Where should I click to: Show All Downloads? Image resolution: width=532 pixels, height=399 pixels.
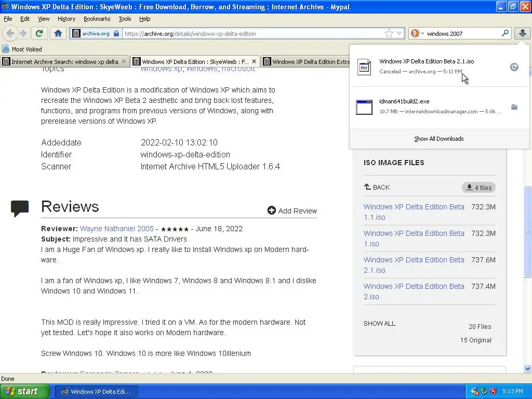click(x=438, y=138)
